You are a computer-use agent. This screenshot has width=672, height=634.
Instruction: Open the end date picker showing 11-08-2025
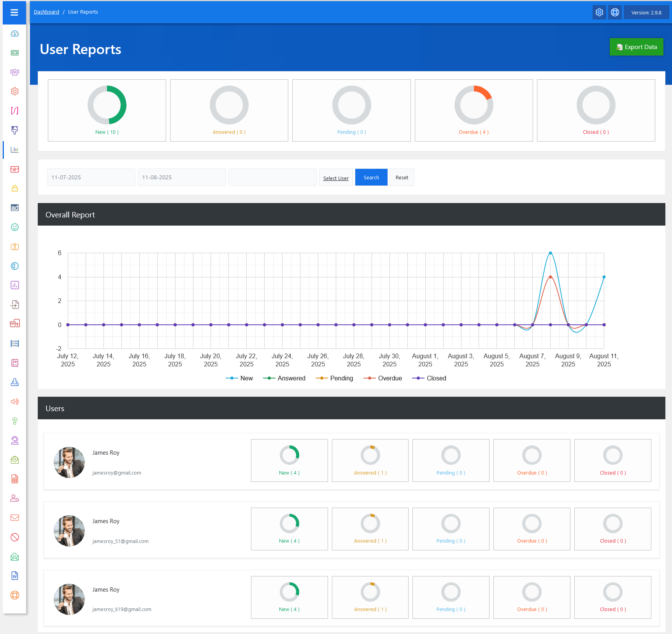182,177
